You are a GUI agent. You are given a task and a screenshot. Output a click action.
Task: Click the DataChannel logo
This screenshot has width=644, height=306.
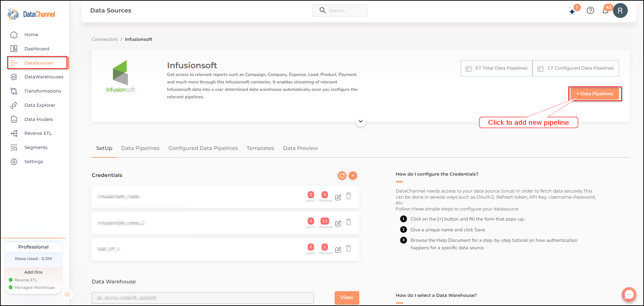tap(31, 14)
